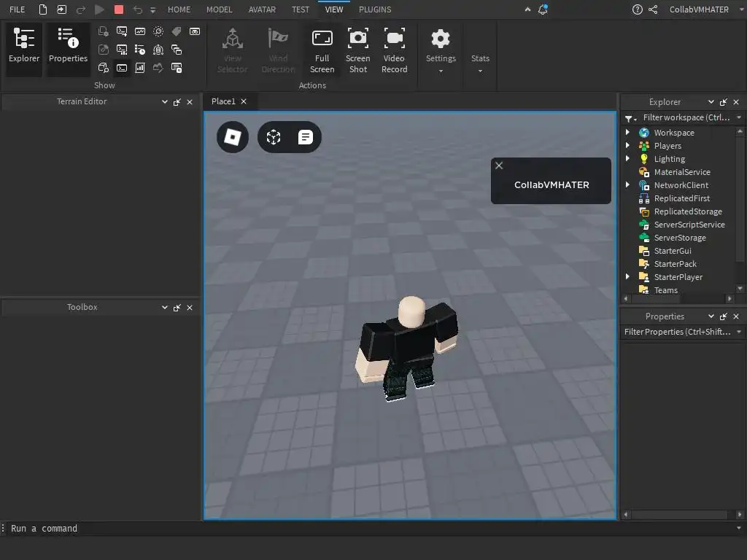The height and width of the screenshot is (560, 747).
Task: Switch to the HOME ribbon tab
Action: [179, 9]
